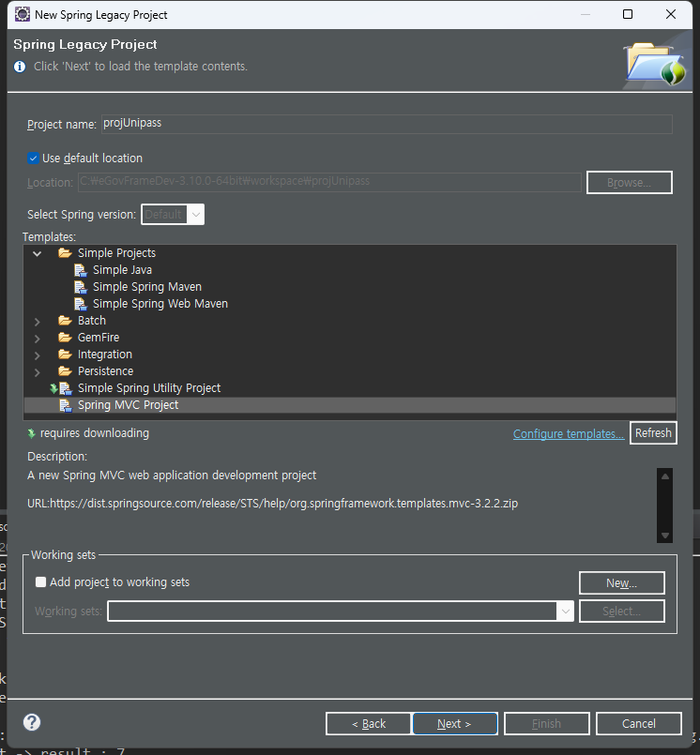Image resolution: width=700 pixels, height=755 pixels.
Task: Select Simple Spring Utility Project row
Action: pyautogui.click(x=350, y=388)
